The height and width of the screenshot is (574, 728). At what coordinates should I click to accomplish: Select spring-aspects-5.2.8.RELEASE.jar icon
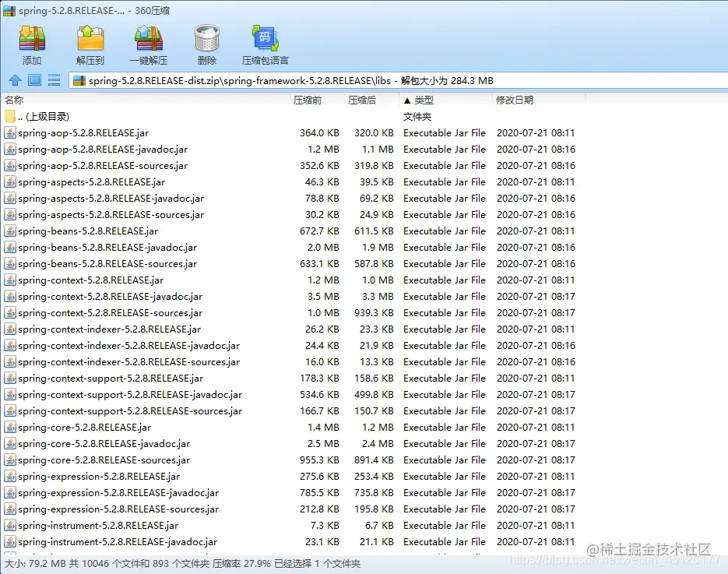click(x=10, y=181)
